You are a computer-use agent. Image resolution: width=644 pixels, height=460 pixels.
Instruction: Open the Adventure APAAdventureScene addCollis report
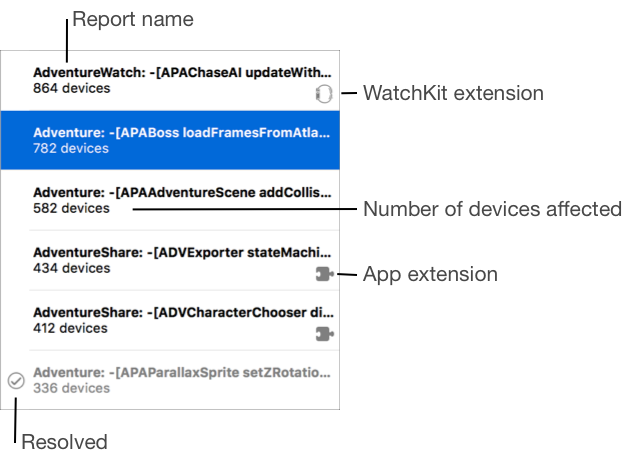pos(170,200)
